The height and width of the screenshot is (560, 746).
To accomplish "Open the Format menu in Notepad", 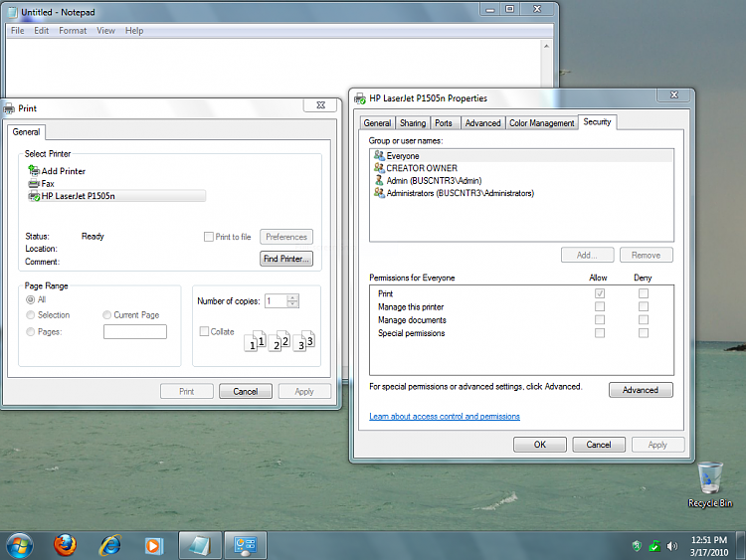I will (x=73, y=31).
